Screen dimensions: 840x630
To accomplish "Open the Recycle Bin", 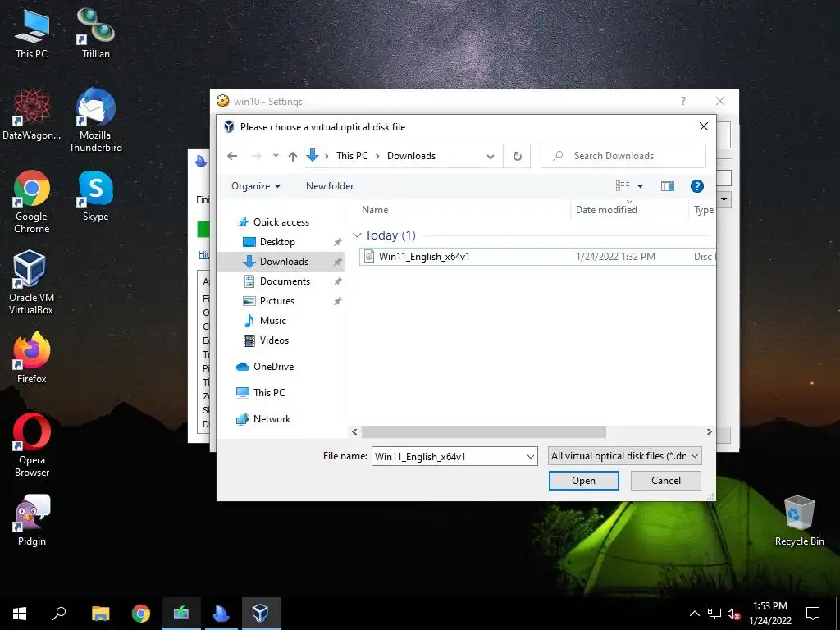I will (x=799, y=521).
